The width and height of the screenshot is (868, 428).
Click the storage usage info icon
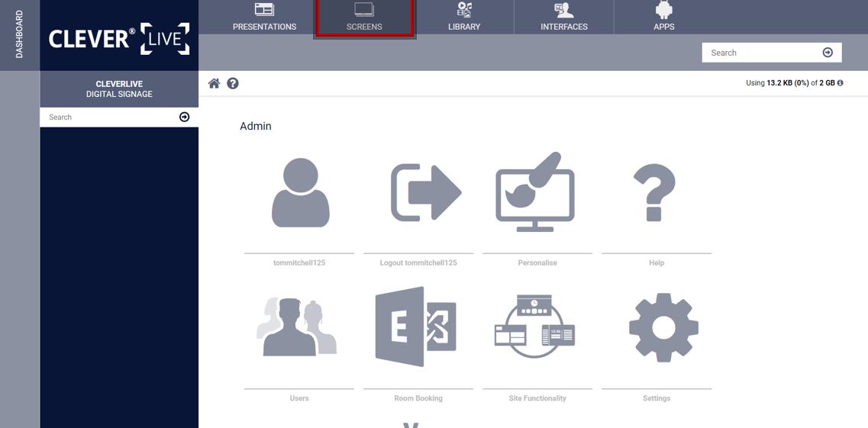pyautogui.click(x=841, y=83)
